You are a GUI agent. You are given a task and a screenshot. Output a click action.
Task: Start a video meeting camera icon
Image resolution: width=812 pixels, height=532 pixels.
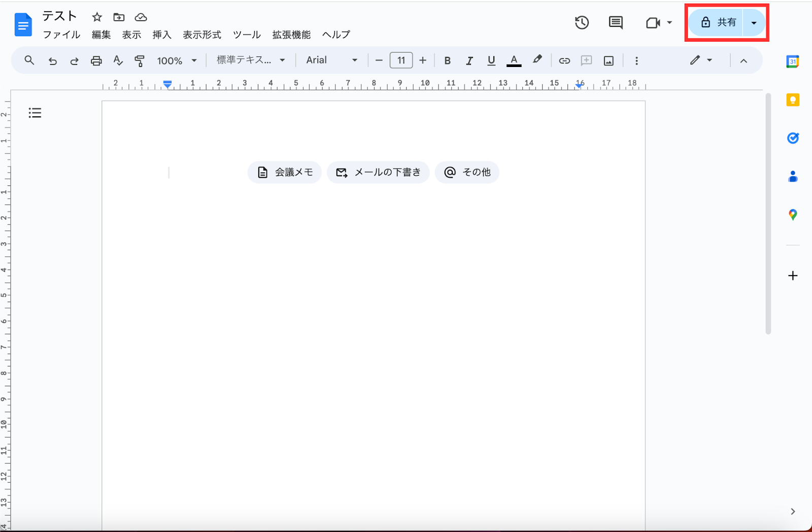653,23
